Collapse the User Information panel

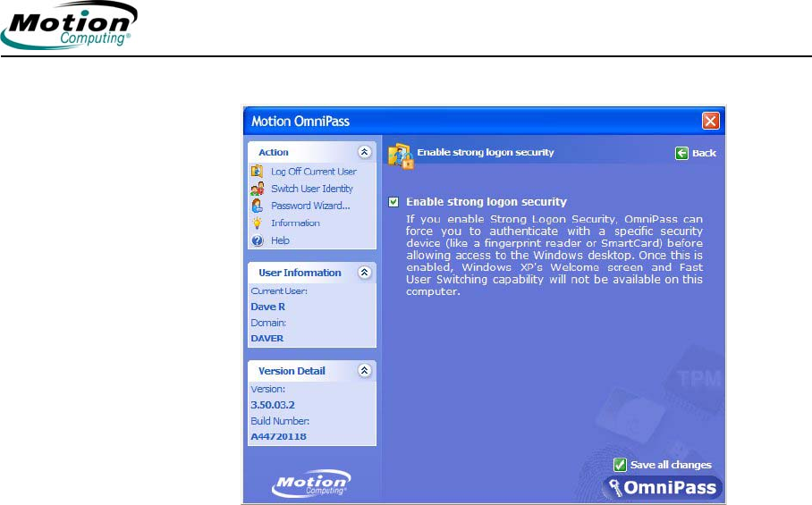coord(364,272)
